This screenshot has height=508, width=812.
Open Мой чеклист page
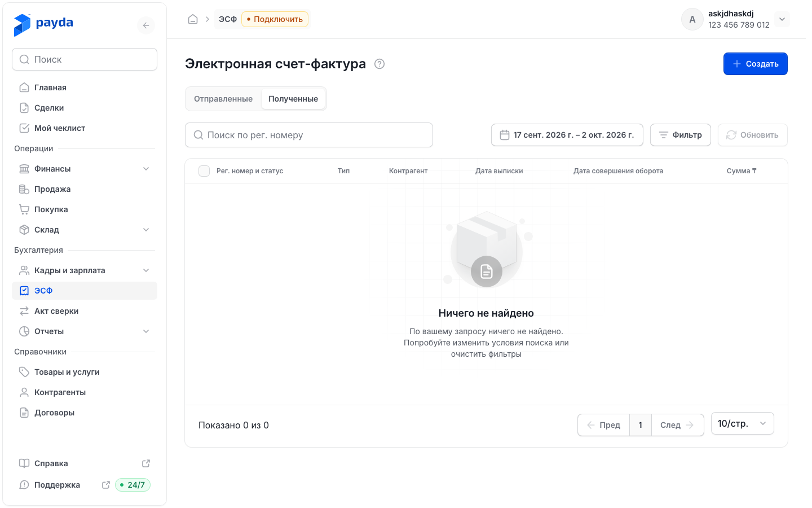click(85, 128)
